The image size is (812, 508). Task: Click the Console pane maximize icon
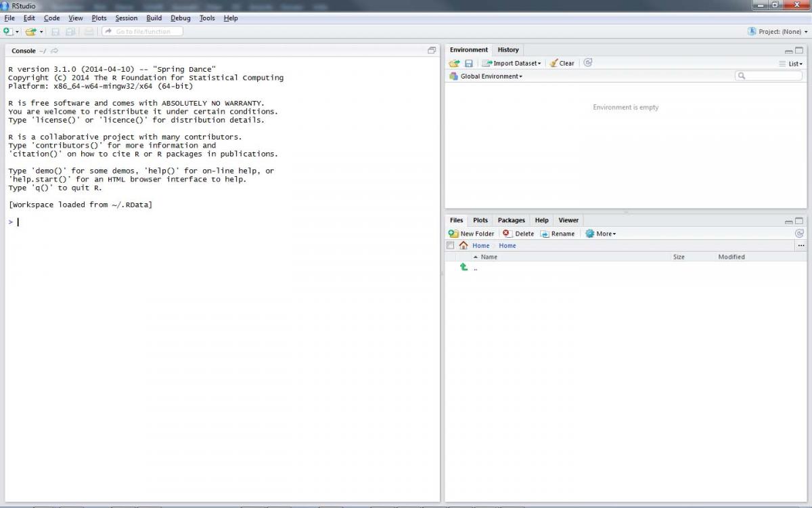[x=432, y=50]
